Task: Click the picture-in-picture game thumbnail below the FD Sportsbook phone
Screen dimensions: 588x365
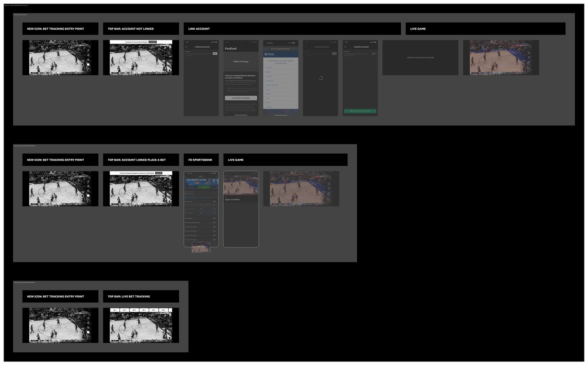Action: coord(201,247)
